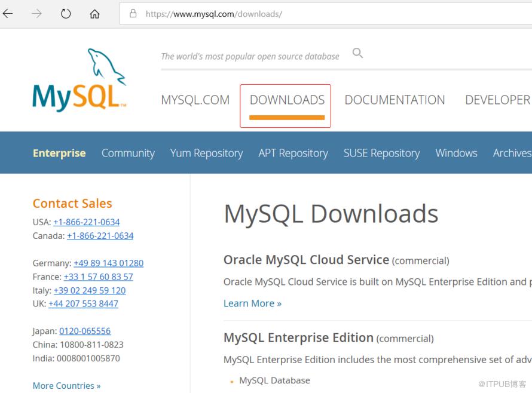Click France phone number +33 1 57 60 83 57

99,277
